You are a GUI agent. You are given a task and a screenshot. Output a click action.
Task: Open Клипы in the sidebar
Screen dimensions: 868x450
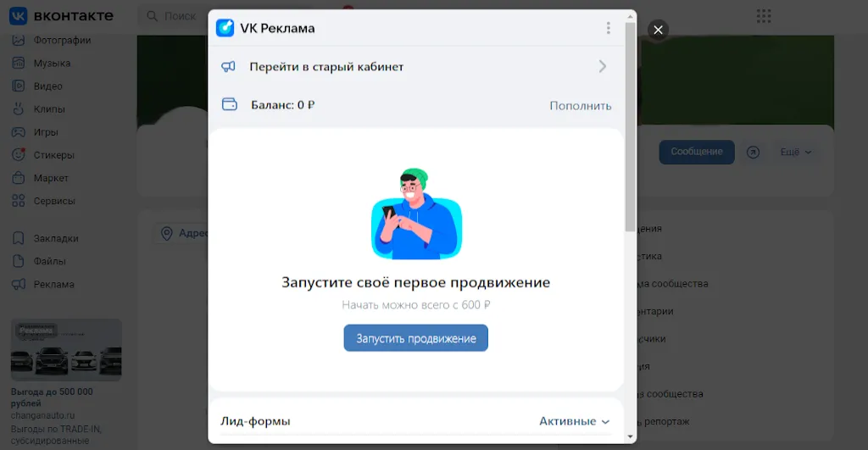pos(49,109)
